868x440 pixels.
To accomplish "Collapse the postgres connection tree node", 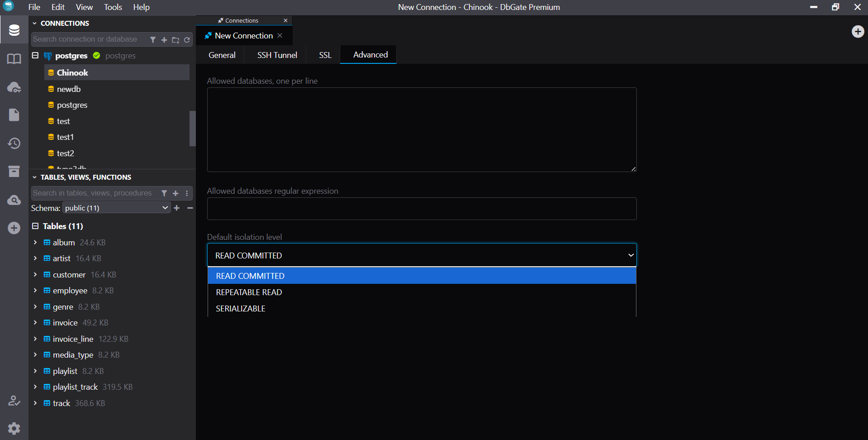I will click(35, 55).
